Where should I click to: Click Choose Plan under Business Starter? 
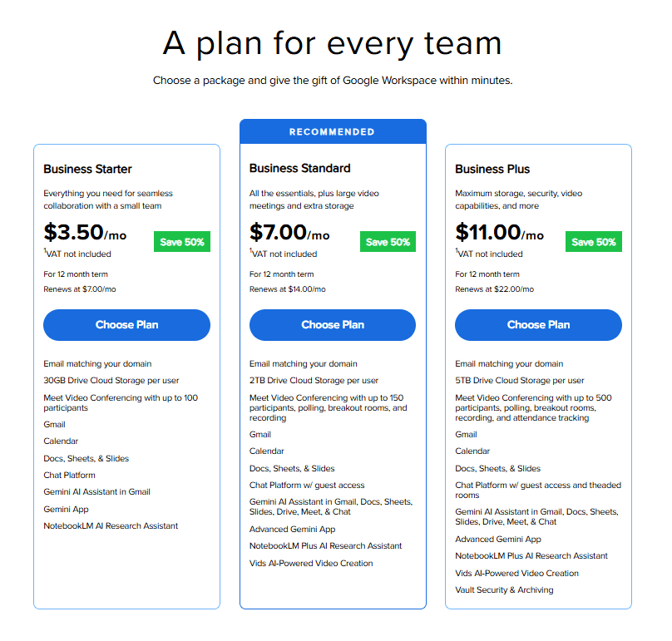pyautogui.click(x=126, y=325)
